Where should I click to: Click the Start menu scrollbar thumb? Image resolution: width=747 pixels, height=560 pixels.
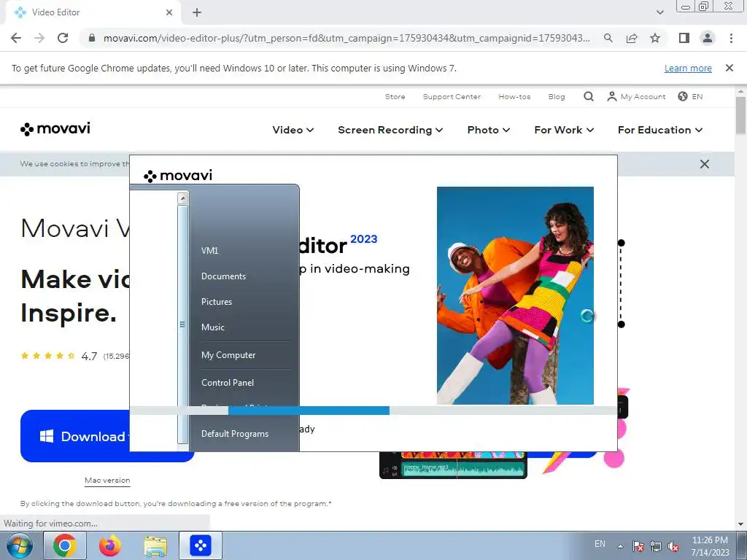pos(183,324)
